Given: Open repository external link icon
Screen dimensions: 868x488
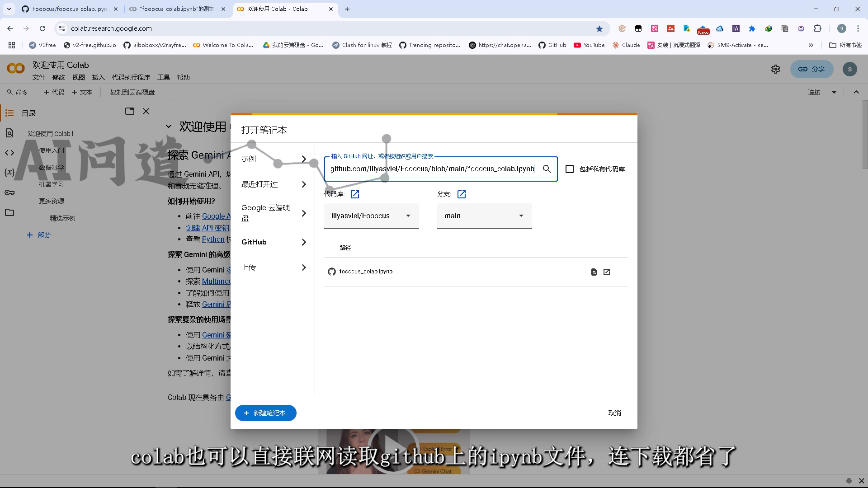Looking at the screenshot, I should click(355, 194).
